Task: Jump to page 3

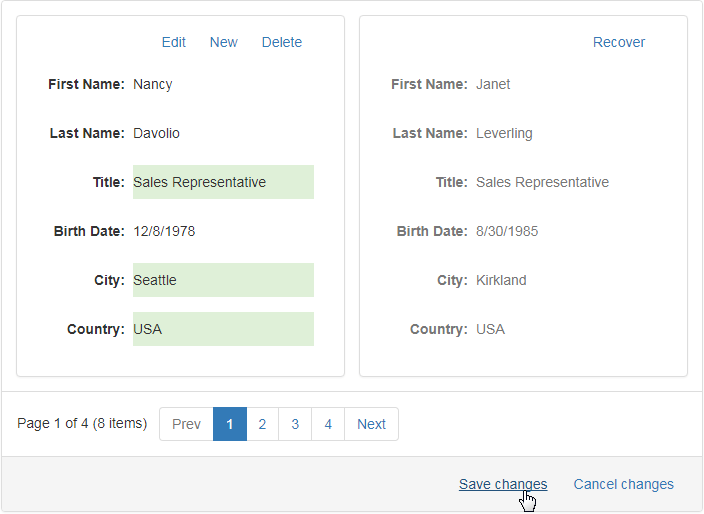Action: click(x=295, y=424)
